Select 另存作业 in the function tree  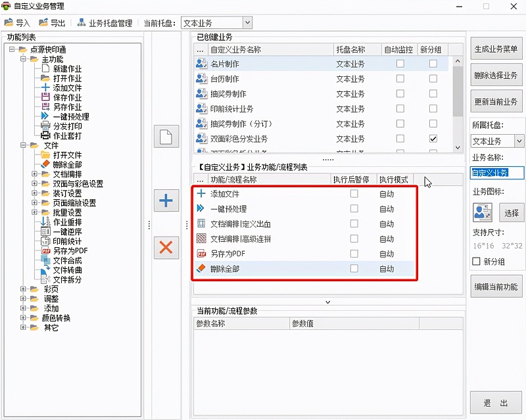(x=67, y=107)
